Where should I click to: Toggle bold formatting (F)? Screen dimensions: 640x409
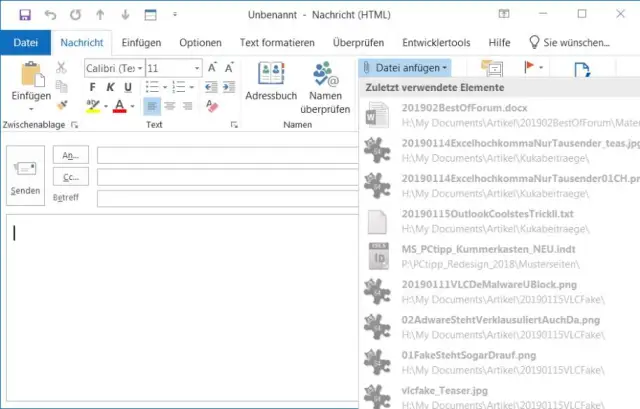tap(93, 87)
